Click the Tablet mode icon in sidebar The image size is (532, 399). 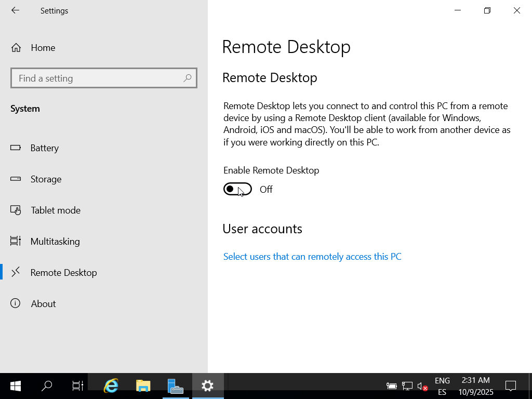(x=16, y=210)
